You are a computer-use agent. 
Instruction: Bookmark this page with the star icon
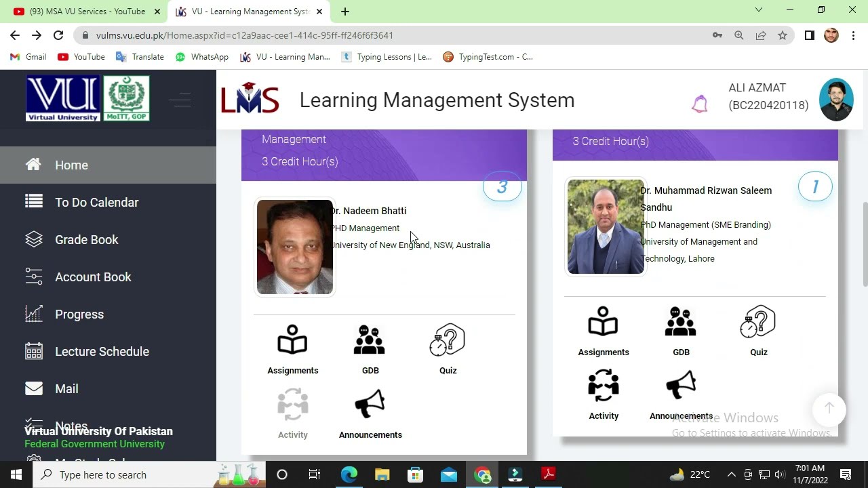tap(783, 35)
